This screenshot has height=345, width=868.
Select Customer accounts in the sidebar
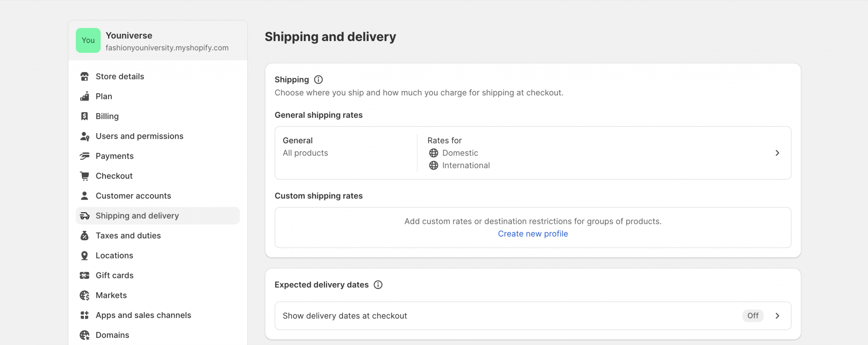(133, 196)
